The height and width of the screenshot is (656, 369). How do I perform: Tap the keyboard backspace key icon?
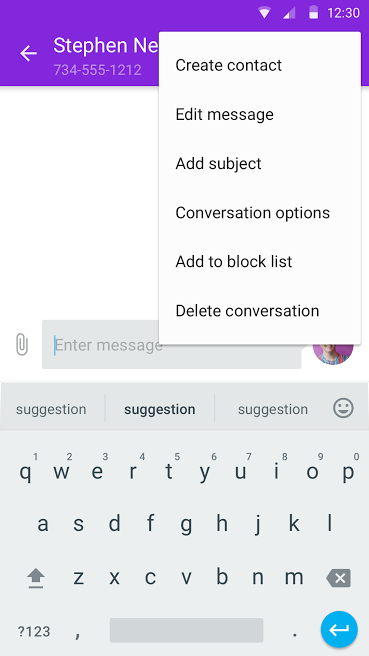click(x=338, y=578)
